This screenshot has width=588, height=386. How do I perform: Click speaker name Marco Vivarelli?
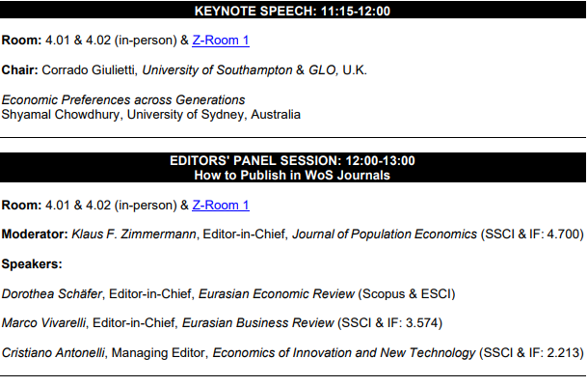point(43,323)
